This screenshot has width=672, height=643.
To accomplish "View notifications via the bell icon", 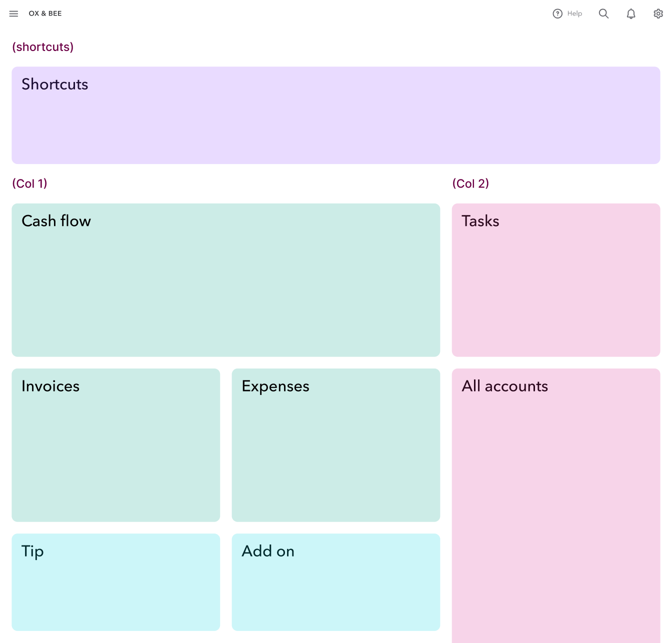I will click(x=631, y=13).
